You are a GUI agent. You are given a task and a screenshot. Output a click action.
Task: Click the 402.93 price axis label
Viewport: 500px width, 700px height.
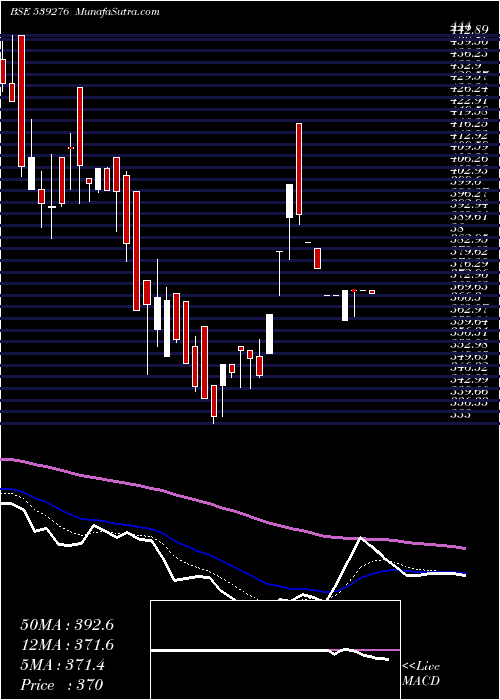pyautogui.click(x=469, y=170)
